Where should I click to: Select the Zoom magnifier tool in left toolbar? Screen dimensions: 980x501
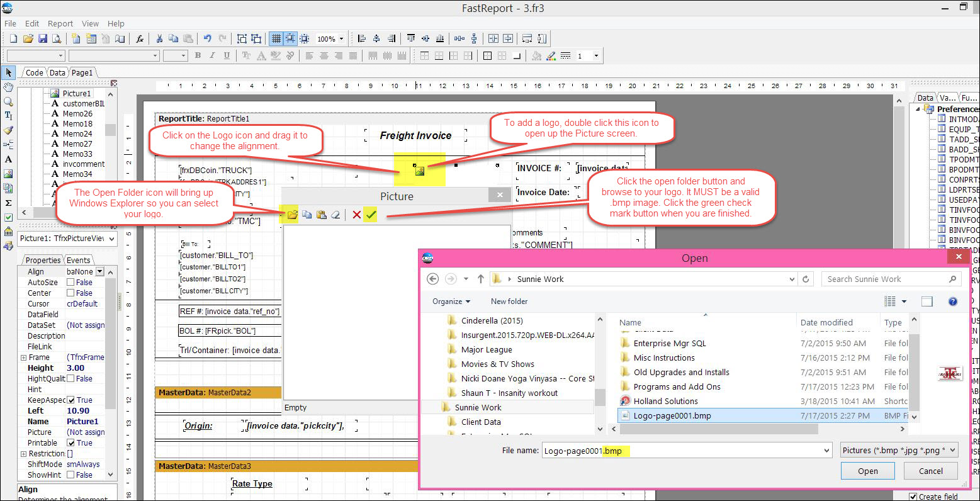pos(8,101)
